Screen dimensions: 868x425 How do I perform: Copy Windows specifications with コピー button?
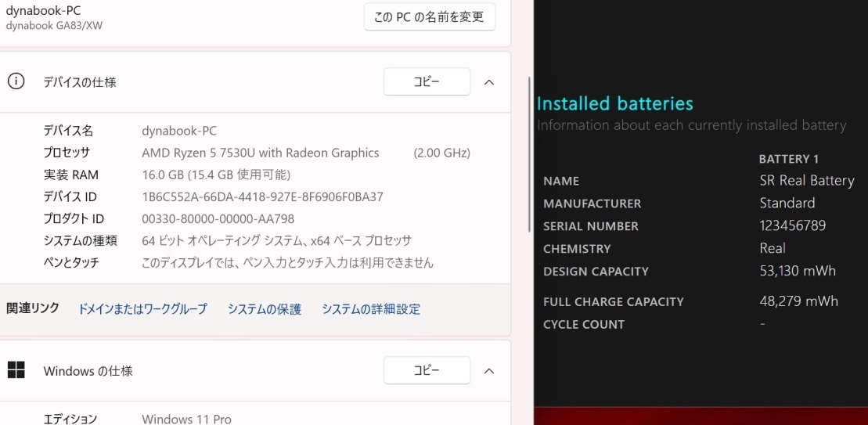click(427, 371)
